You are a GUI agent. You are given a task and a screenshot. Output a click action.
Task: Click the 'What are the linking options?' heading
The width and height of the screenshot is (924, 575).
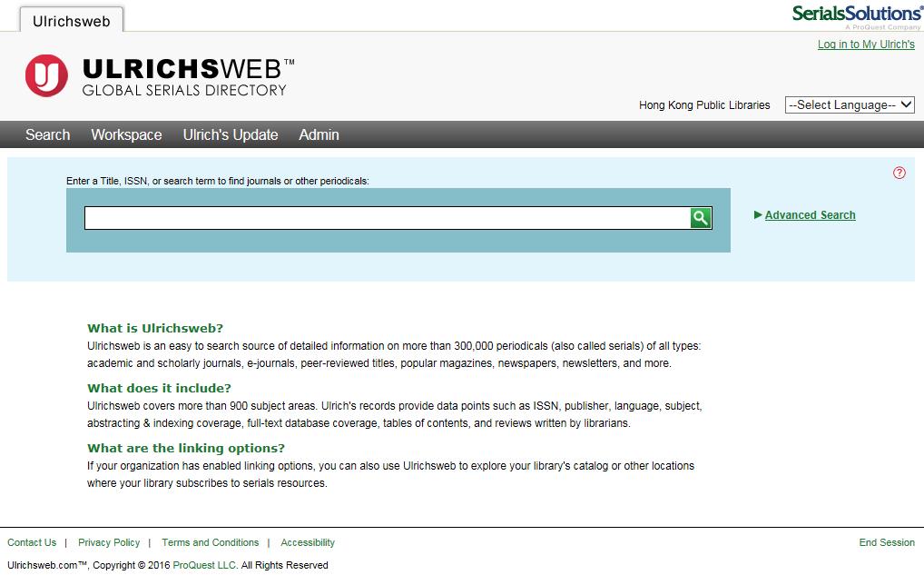186,448
